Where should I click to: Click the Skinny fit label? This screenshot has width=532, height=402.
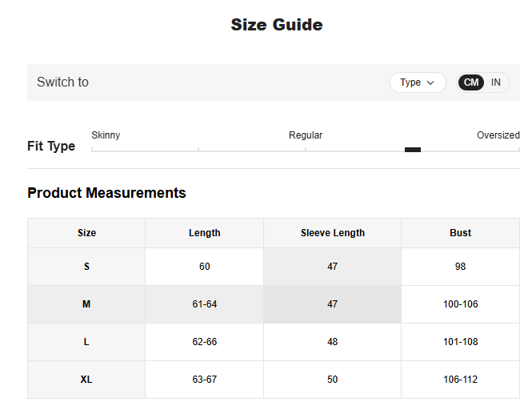(x=106, y=135)
